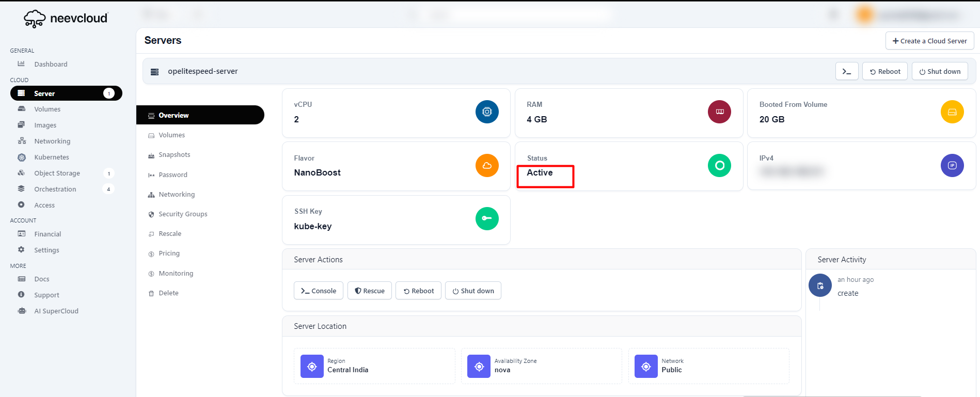Open Kubernetes from the sidebar
Screen dimensions: 980x397
(51, 157)
